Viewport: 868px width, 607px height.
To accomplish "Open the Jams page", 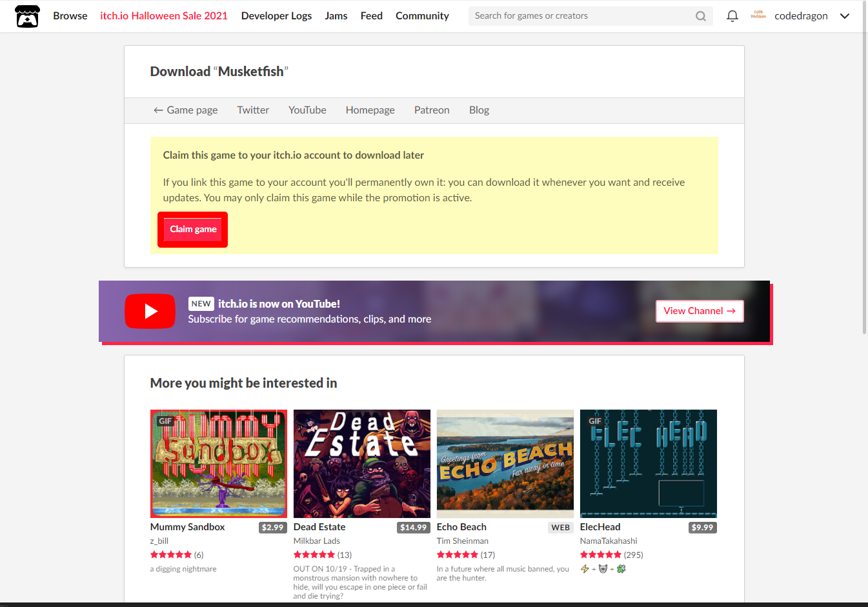I will 336,16.
